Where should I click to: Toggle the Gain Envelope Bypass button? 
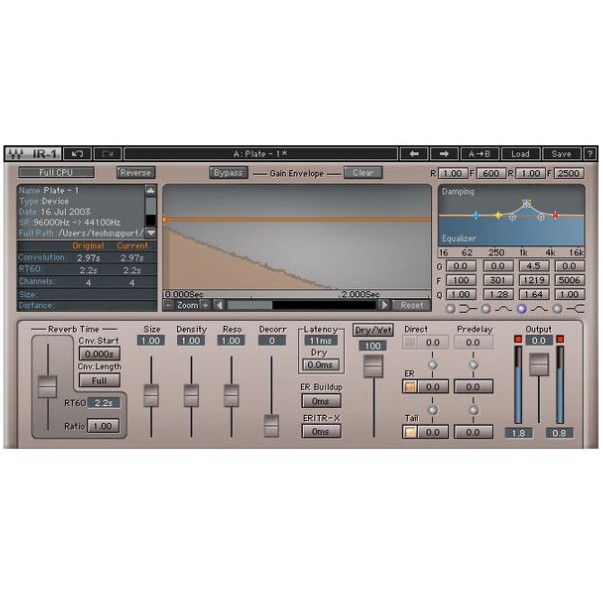coord(228,173)
